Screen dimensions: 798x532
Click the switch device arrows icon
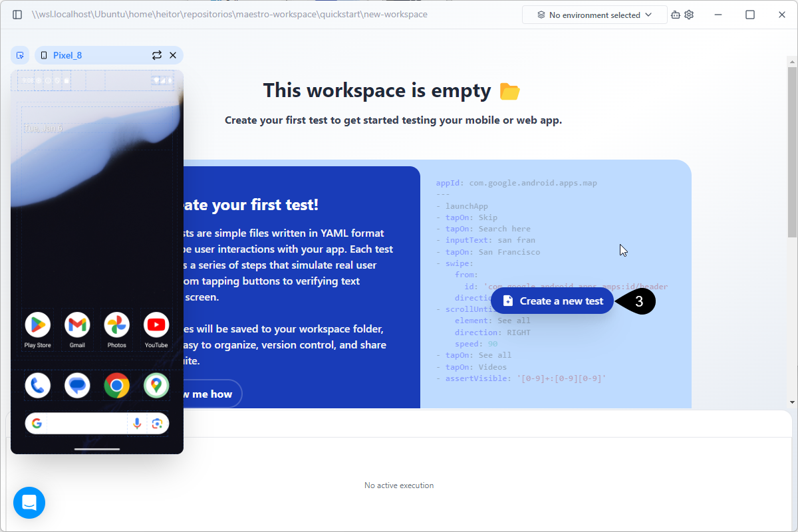[157, 55]
